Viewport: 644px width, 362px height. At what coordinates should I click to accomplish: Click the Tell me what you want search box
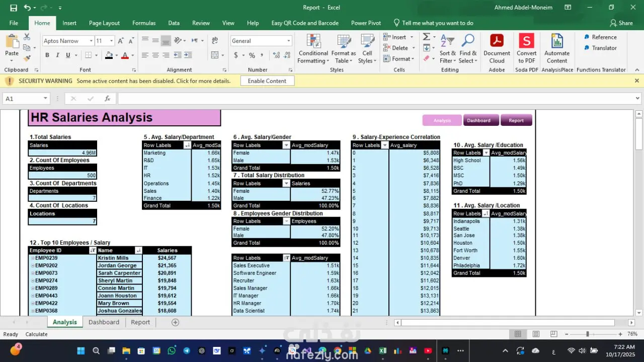click(x=433, y=23)
